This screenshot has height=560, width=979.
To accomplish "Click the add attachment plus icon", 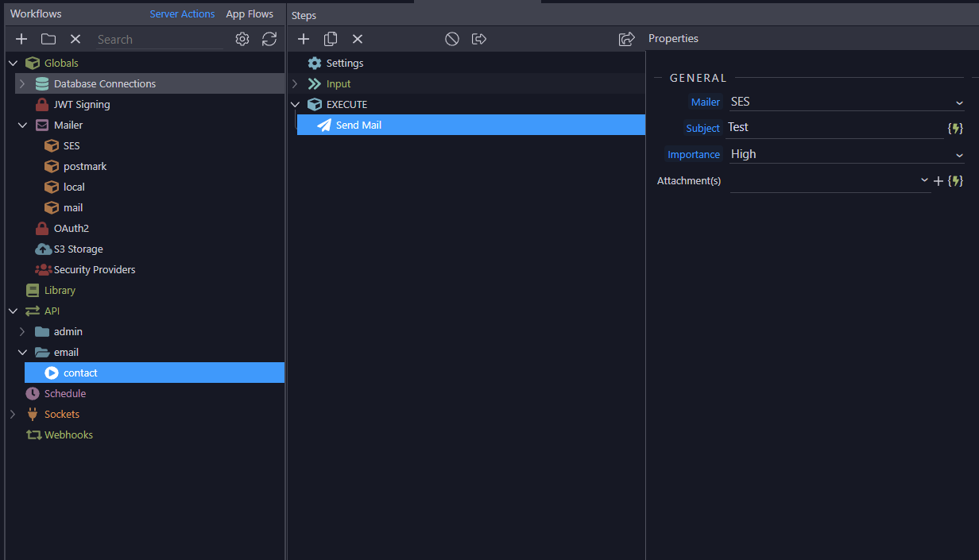I will [938, 181].
